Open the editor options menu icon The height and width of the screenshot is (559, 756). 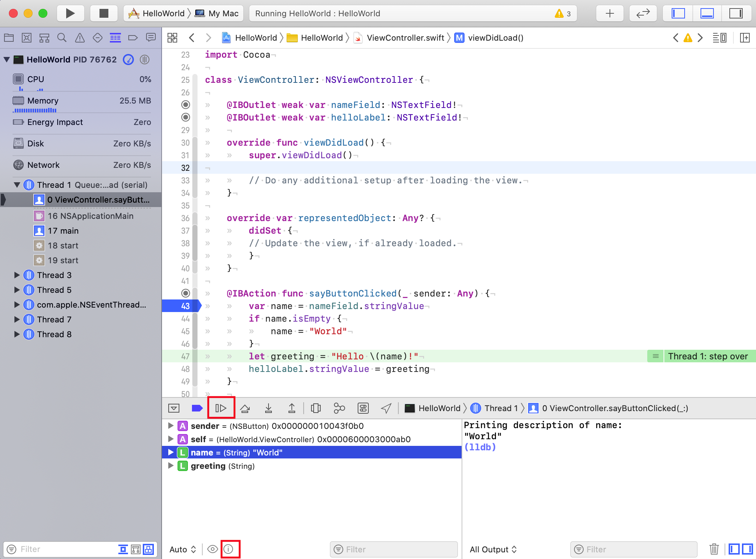click(719, 38)
